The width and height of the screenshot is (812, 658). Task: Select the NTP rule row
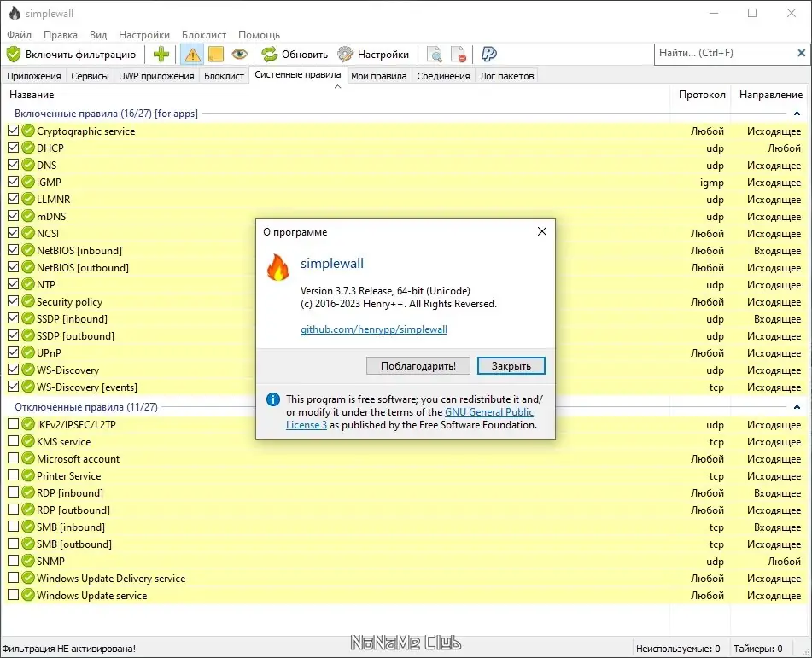pos(406,284)
